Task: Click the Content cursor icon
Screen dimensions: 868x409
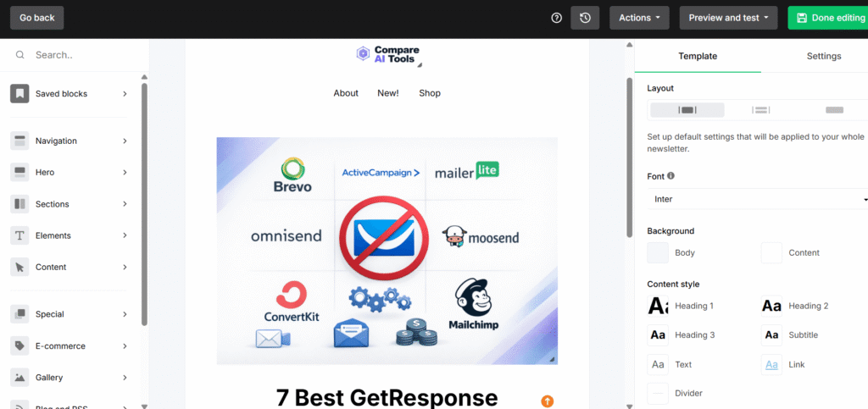Action: click(19, 267)
